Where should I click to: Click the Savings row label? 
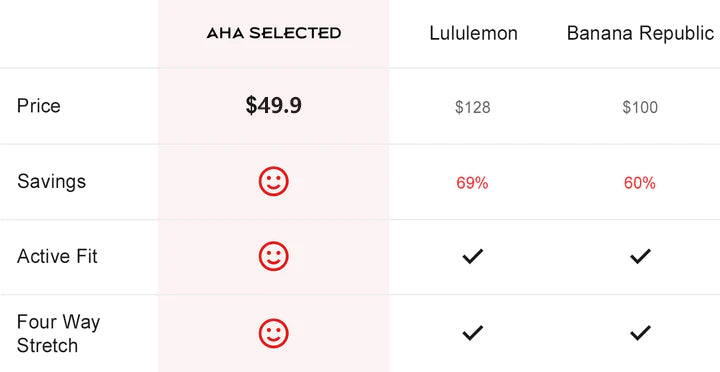click(51, 182)
